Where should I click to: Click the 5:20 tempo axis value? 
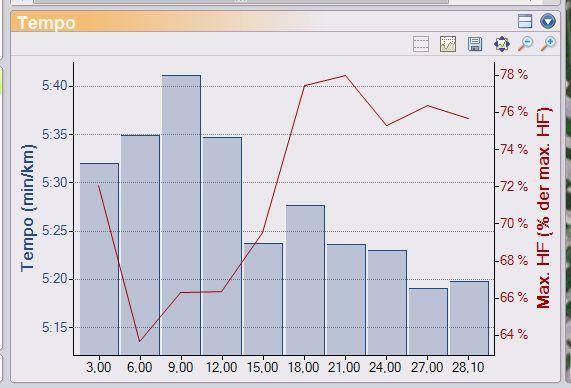[x=55, y=279]
